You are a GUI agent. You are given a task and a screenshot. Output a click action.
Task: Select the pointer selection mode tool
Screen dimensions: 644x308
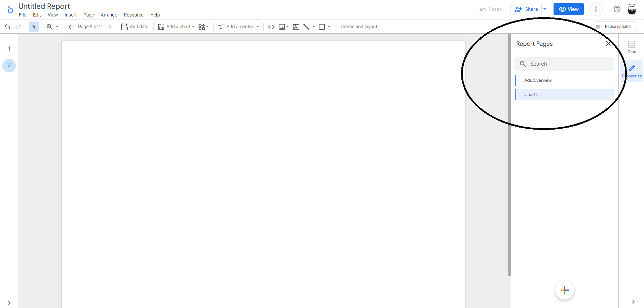tap(34, 27)
